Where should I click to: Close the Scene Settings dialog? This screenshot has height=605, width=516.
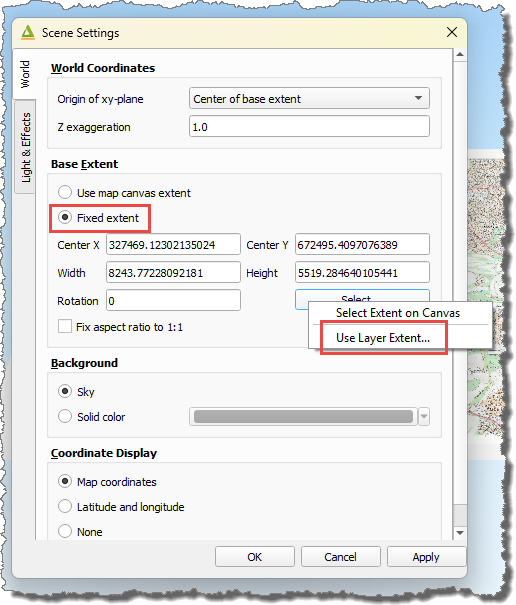pos(452,32)
